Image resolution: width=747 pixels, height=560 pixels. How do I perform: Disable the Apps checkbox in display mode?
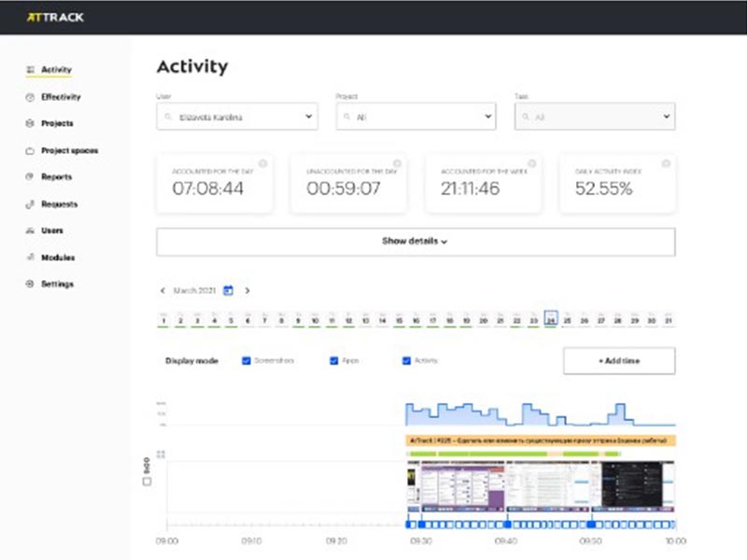tap(334, 360)
